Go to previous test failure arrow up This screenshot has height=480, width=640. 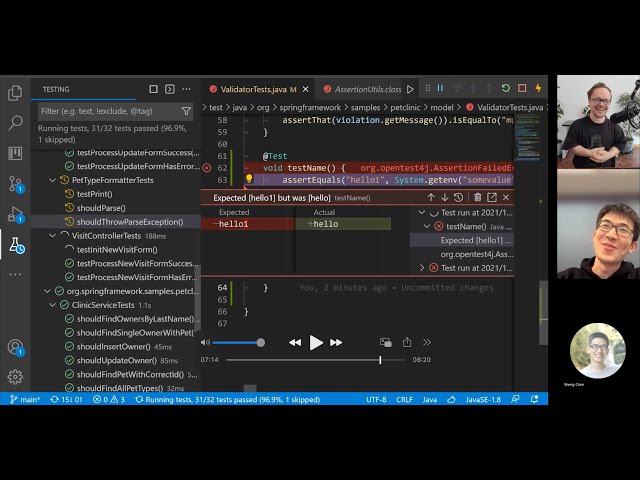(431, 198)
